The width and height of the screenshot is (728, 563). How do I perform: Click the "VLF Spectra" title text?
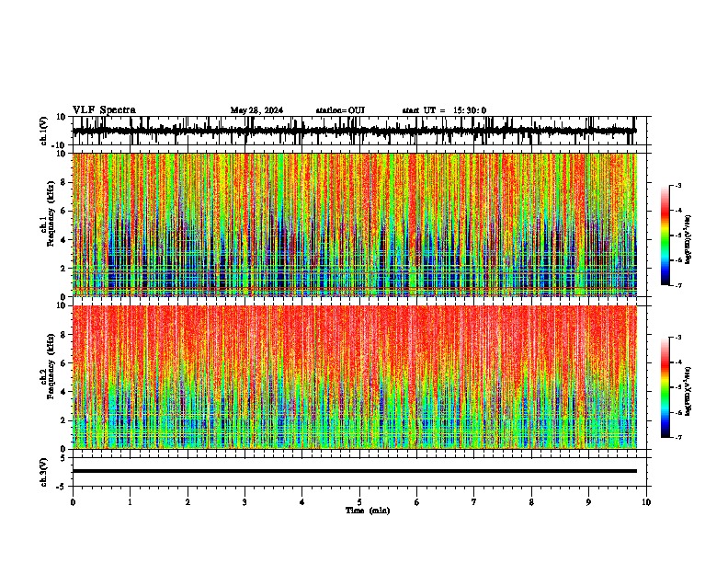coord(104,110)
